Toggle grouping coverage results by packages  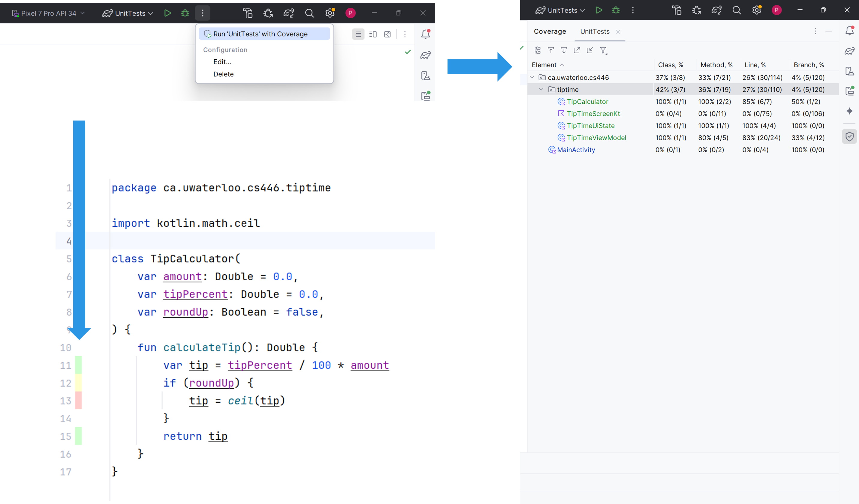click(x=538, y=50)
